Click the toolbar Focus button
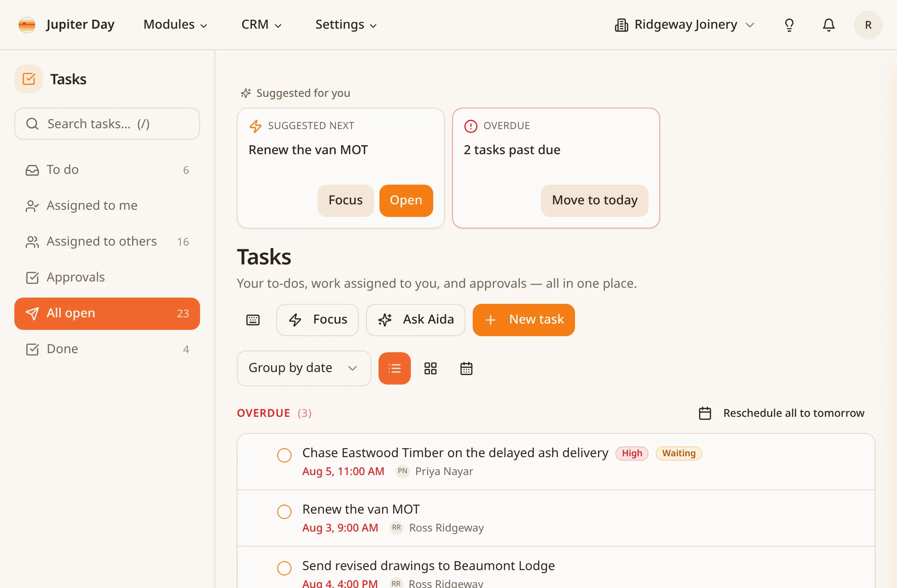This screenshot has width=897, height=588. click(318, 320)
